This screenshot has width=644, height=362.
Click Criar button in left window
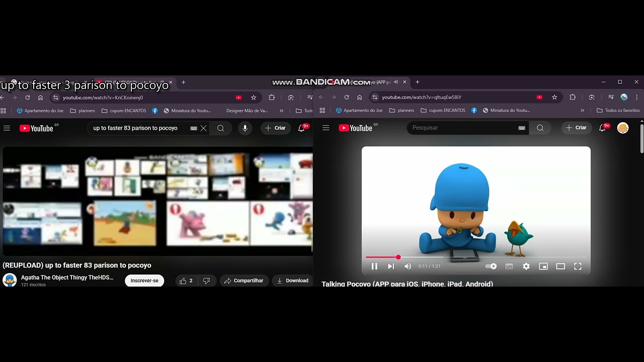pyautogui.click(x=275, y=128)
